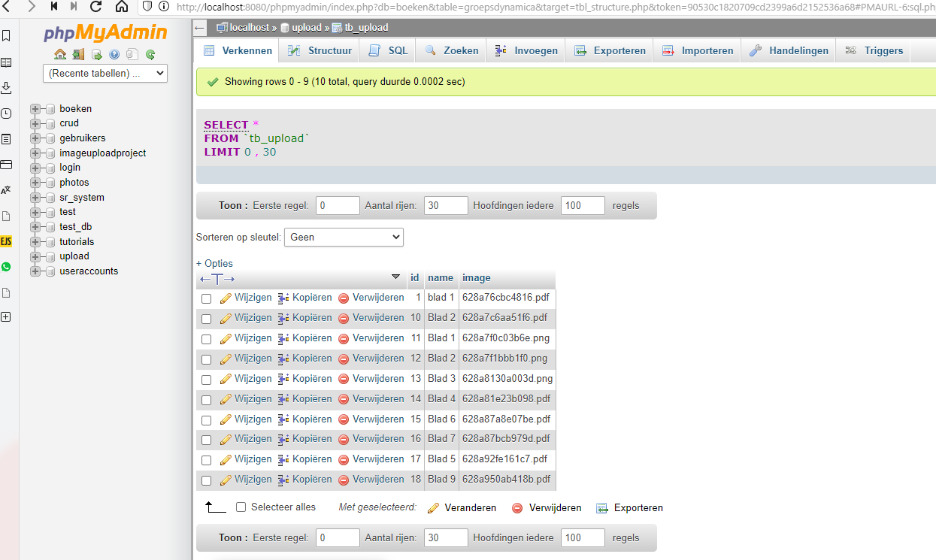The height and width of the screenshot is (560, 936).
Task: Check the box for row id 18
Action: (x=206, y=480)
